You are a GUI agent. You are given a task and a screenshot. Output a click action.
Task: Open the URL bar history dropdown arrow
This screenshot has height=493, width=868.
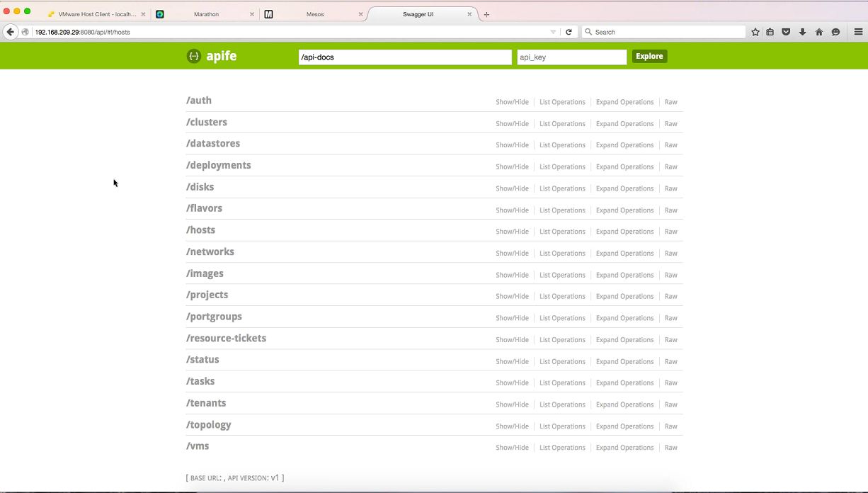[x=553, y=32]
